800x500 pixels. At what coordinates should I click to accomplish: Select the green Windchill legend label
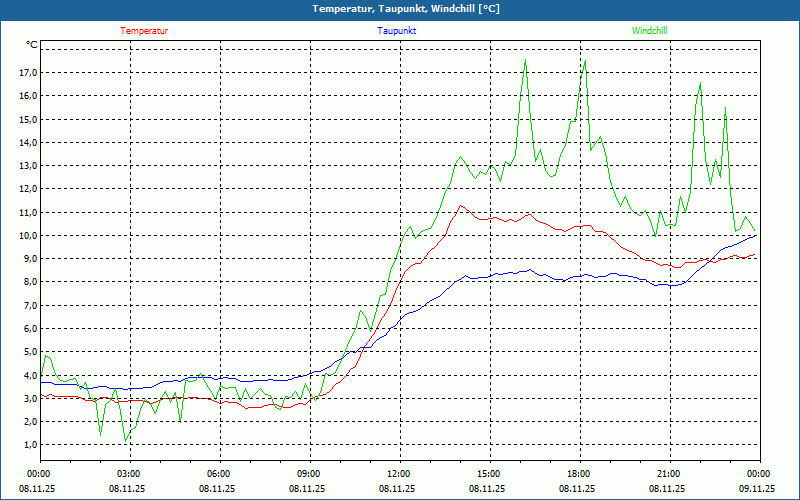pyautogui.click(x=650, y=30)
